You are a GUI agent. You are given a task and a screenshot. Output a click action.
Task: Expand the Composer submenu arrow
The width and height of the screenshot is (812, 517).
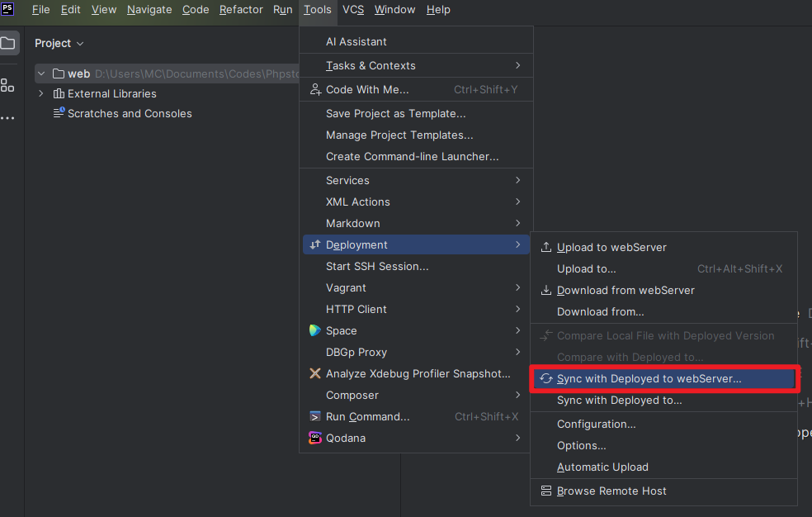tap(518, 396)
